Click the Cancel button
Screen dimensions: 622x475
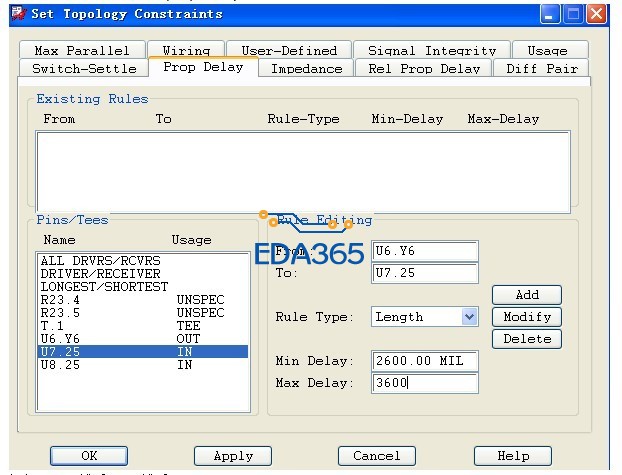coord(377,456)
